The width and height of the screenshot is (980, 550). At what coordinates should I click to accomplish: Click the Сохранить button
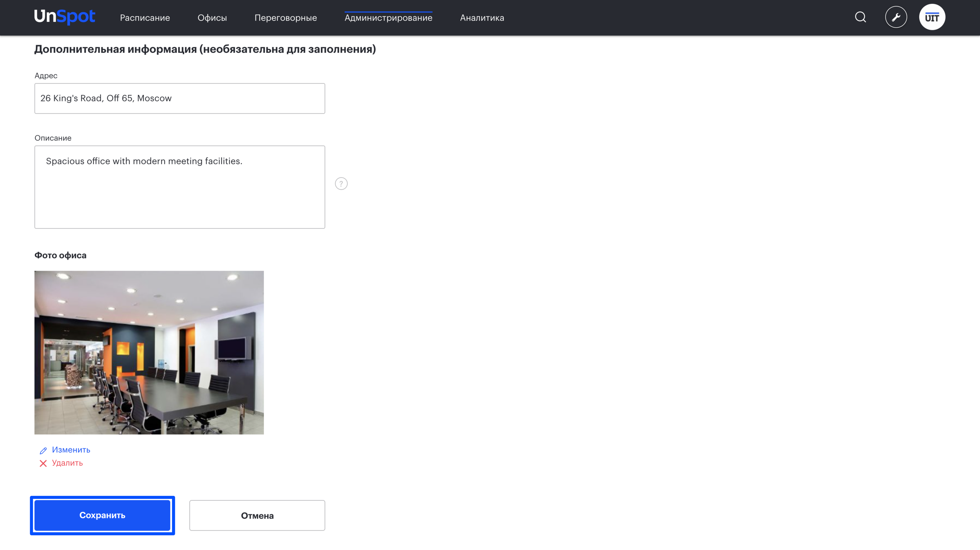point(102,516)
